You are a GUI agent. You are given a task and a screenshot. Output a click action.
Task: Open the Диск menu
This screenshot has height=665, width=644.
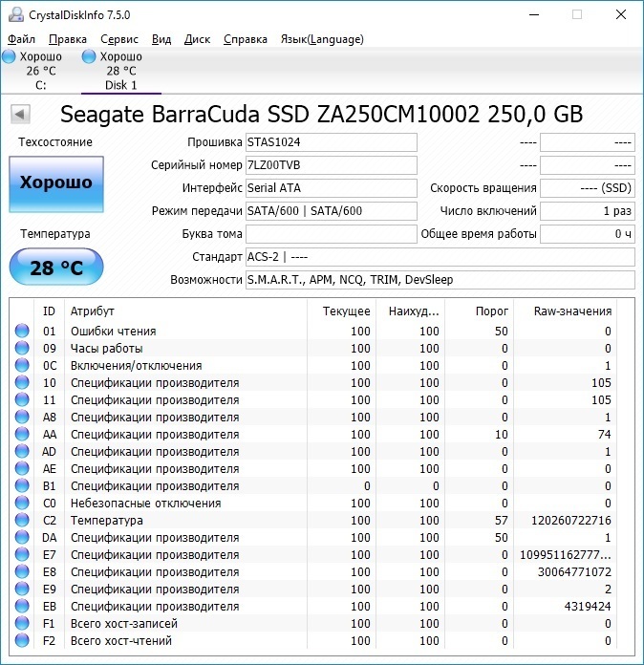[197, 39]
